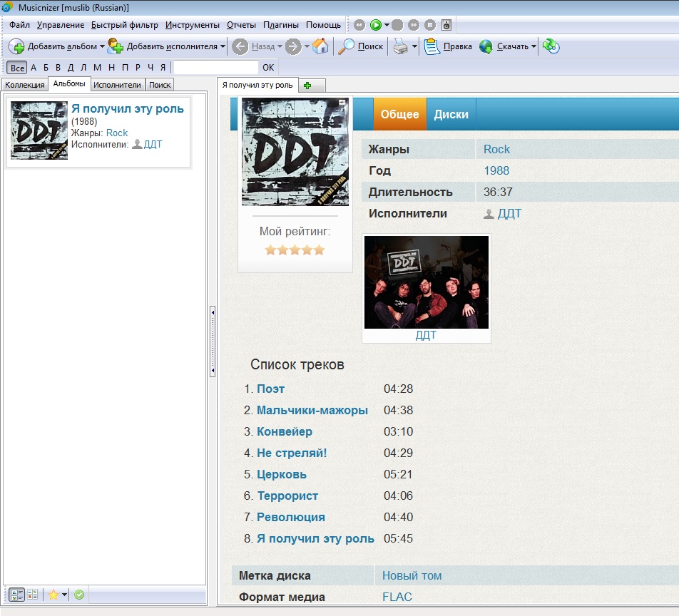Viewport: 679px width, 616px height.
Task: Open the Отчеты menu
Action: (241, 25)
